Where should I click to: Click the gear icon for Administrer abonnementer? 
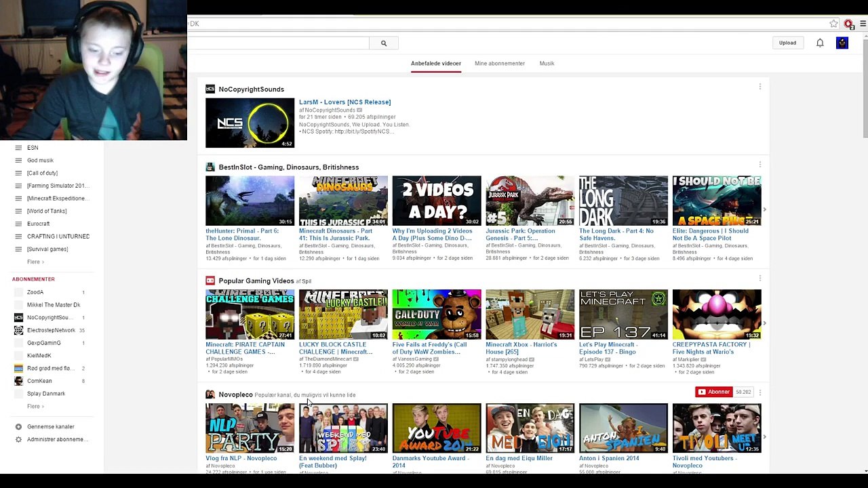18,439
